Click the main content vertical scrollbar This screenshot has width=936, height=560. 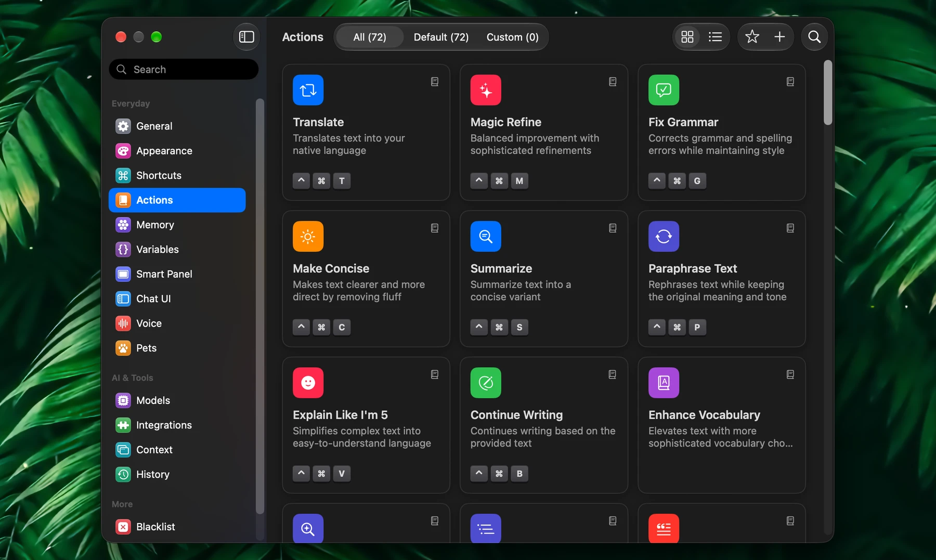pyautogui.click(x=828, y=93)
